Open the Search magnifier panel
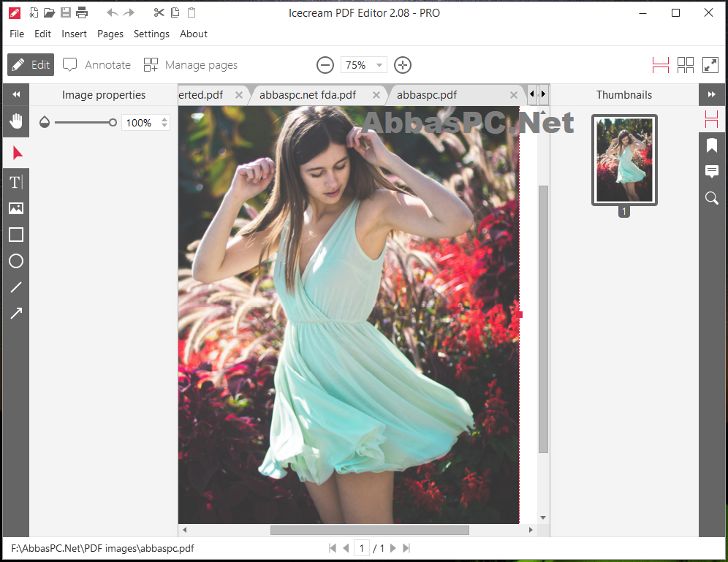Image resolution: width=728 pixels, height=562 pixels. click(x=712, y=198)
